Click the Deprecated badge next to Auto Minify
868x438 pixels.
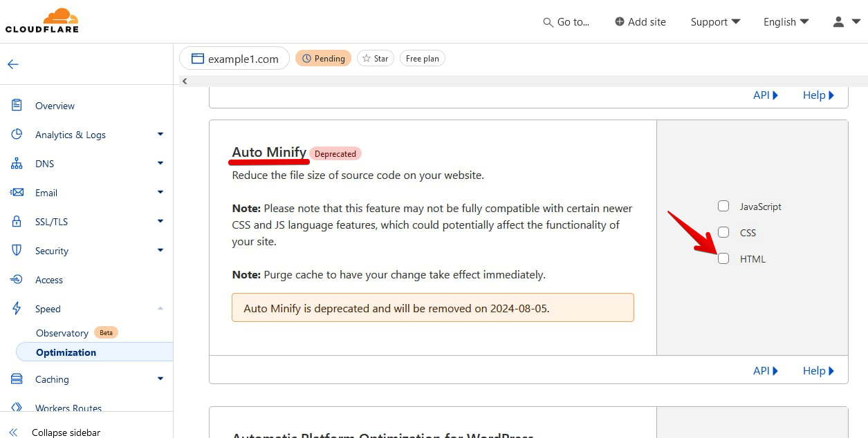point(335,153)
